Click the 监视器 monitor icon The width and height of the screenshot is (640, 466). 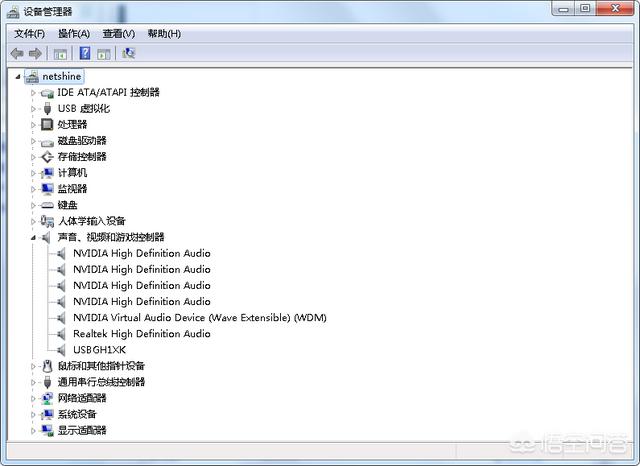coord(47,189)
